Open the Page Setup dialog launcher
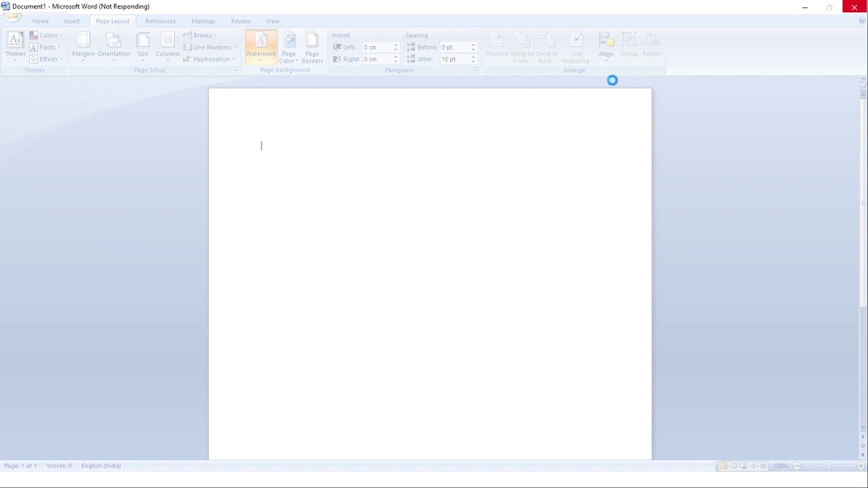 (236, 70)
